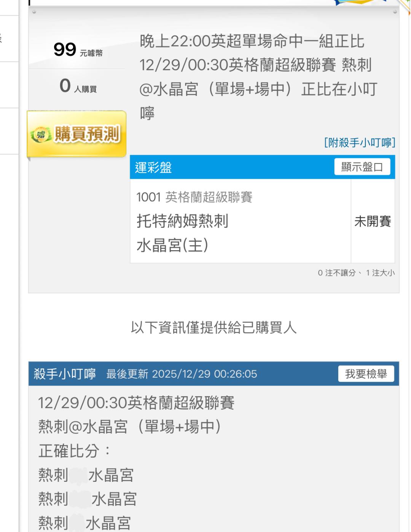Select the 運彩盤 header tab
The height and width of the screenshot is (532, 411).
click(153, 167)
